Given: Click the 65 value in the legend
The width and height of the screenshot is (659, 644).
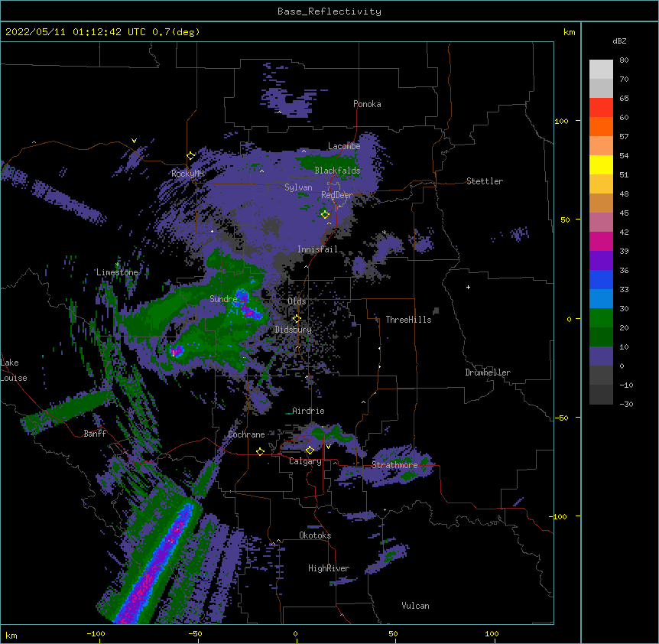Looking at the screenshot, I should pos(624,99).
